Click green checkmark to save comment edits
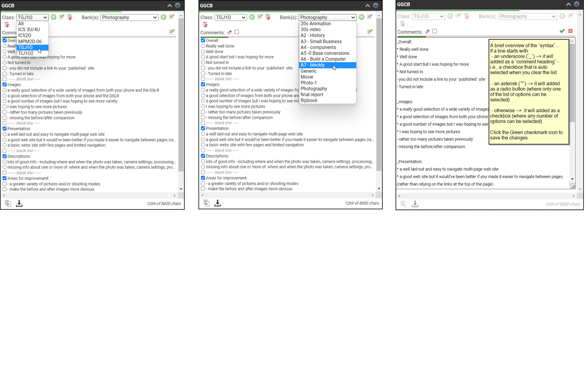This screenshot has height=368, width=588. (x=562, y=31)
